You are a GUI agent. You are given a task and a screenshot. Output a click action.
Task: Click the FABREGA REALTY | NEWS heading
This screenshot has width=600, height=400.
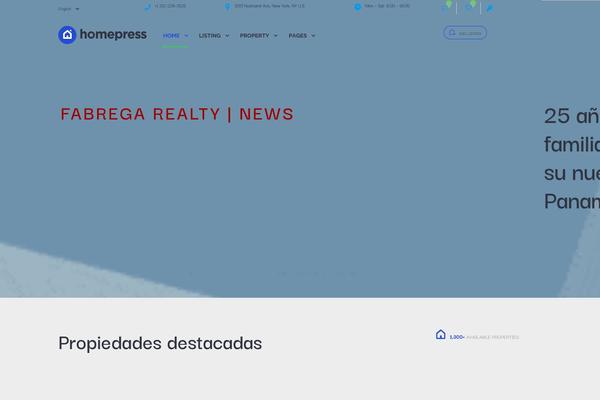pos(177,114)
